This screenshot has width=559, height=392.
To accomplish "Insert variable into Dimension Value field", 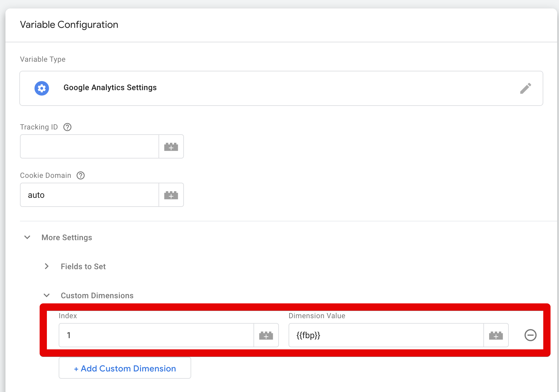I will [x=496, y=335].
